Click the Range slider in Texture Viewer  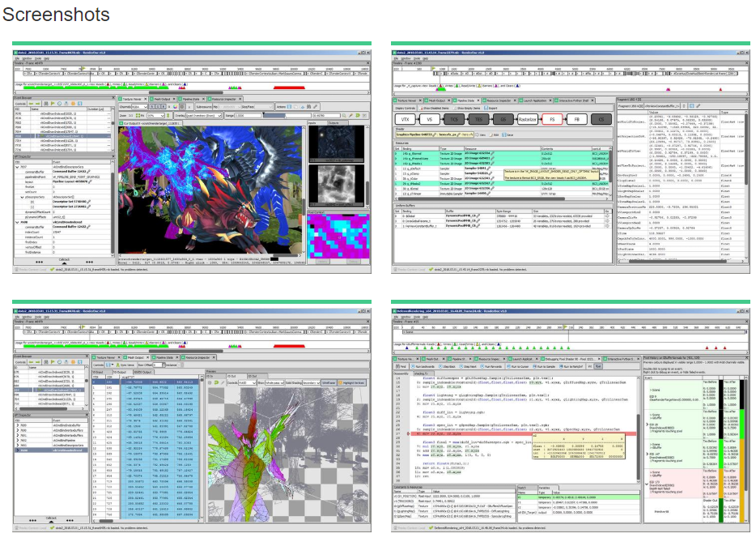click(271, 113)
